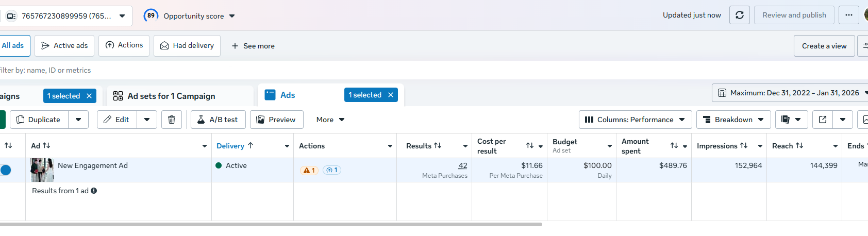
Task: Click the refresh data icon
Action: tap(739, 15)
